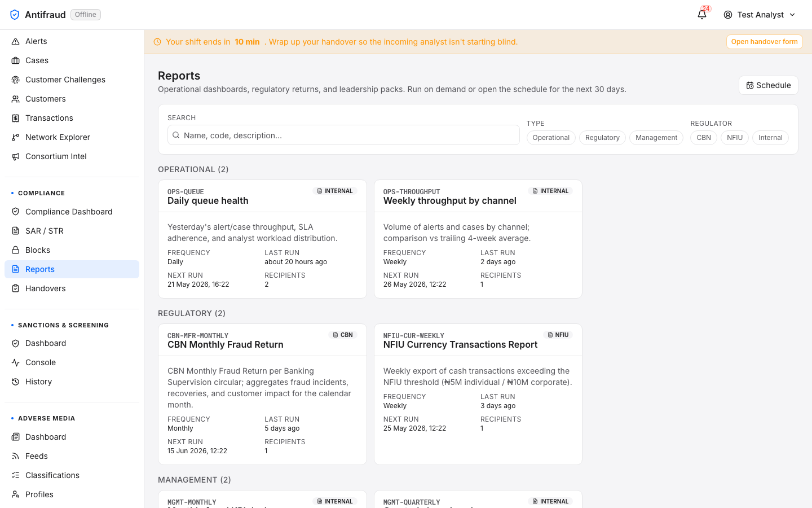Click the MGMT-MONTHLY report code
The width and height of the screenshot is (812, 508).
click(192, 502)
